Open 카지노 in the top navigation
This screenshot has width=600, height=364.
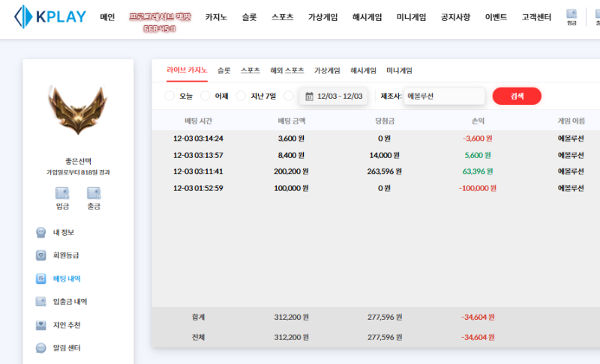coord(216,17)
